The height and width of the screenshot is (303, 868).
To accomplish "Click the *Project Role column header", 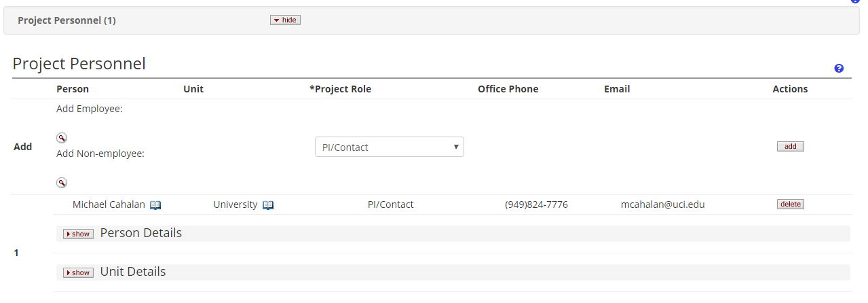I will [x=340, y=89].
